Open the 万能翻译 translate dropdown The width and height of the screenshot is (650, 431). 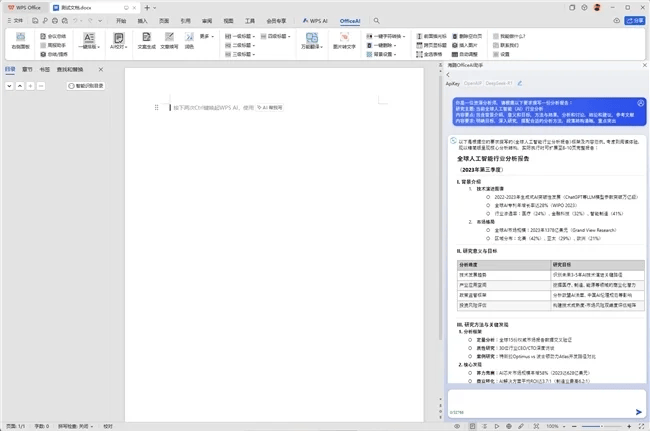[312, 41]
